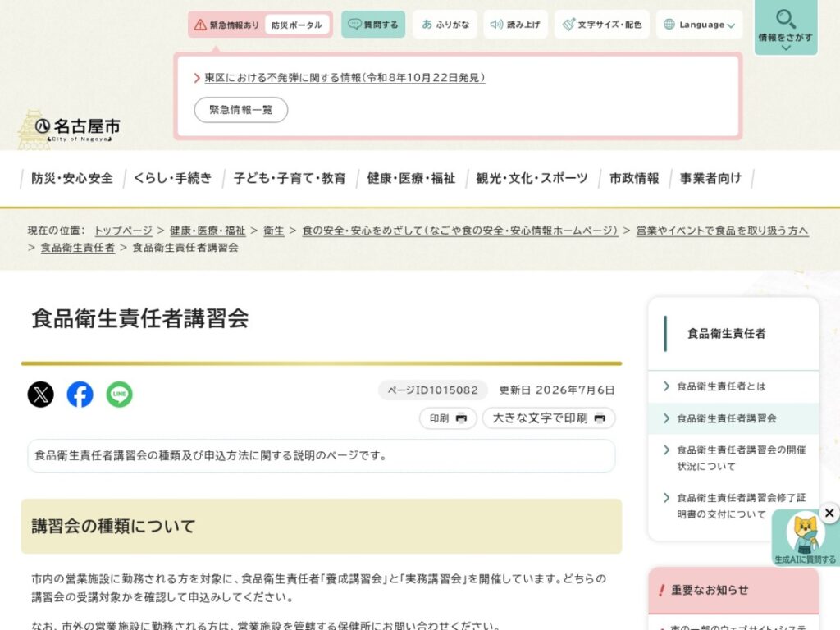Viewport: 840px width, 630px height.
Task: Click the ページID1015082 label
Action: (x=433, y=390)
